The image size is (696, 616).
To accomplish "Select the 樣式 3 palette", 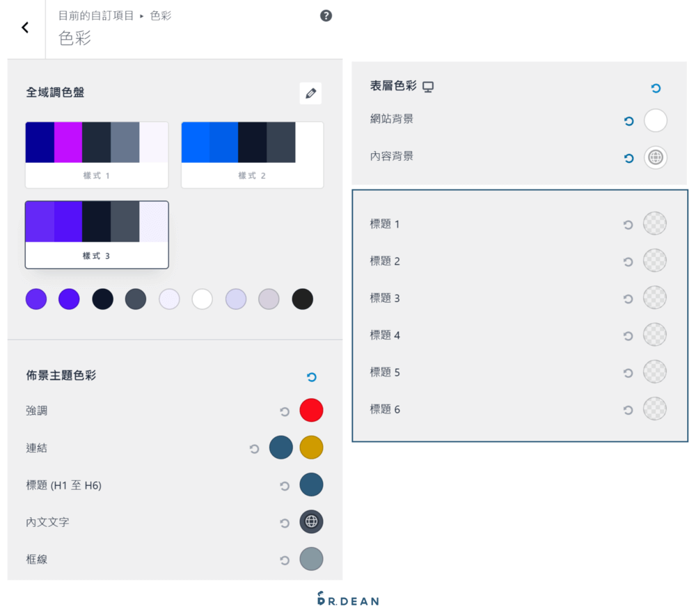I will click(x=97, y=235).
